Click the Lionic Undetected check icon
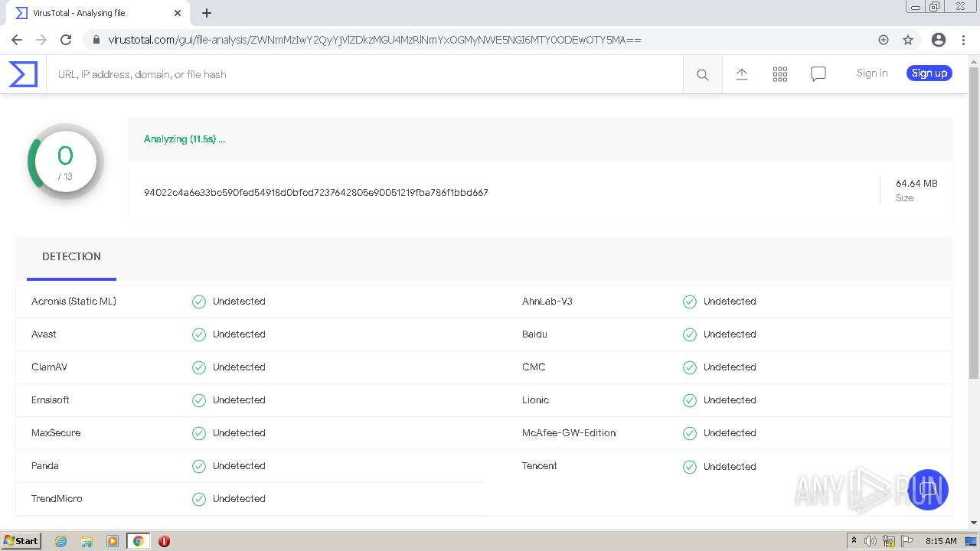Screen dimensions: 980x551 (690, 400)
